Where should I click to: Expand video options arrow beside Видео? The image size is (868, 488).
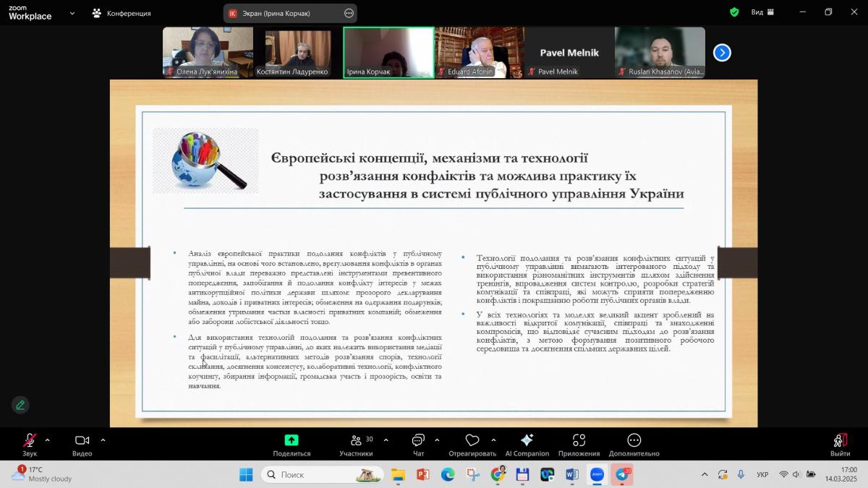click(103, 440)
